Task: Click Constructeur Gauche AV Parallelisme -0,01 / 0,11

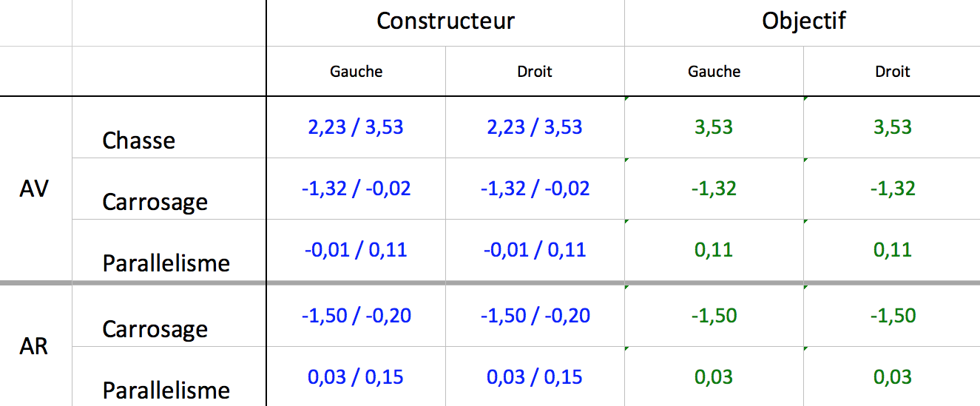Action: coord(356,250)
